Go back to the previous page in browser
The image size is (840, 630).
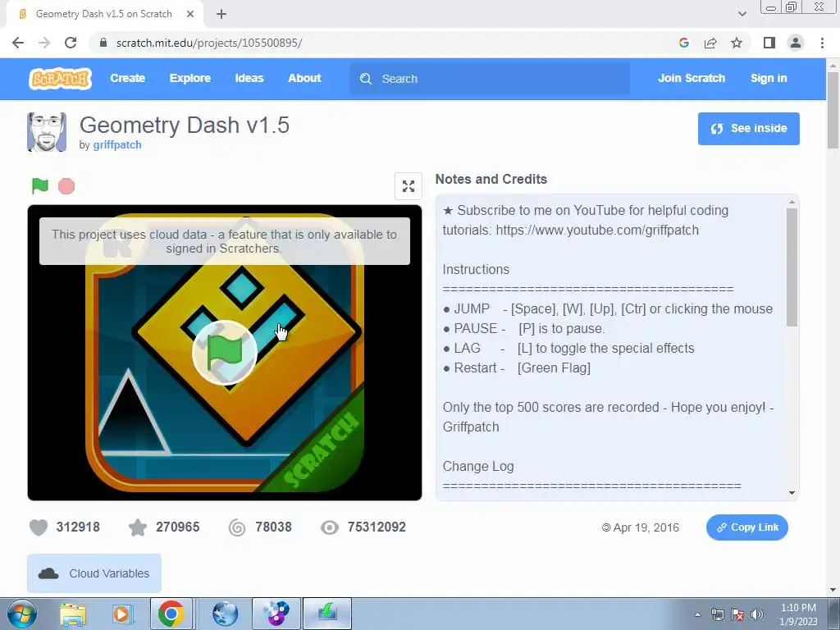[x=18, y=43]
